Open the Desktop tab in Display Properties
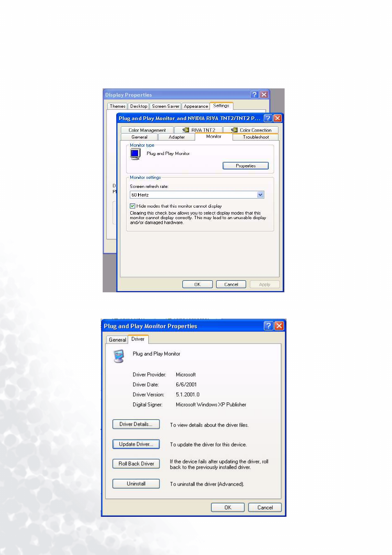Viewport: 392px width, 555px height. tap(138, 106)
